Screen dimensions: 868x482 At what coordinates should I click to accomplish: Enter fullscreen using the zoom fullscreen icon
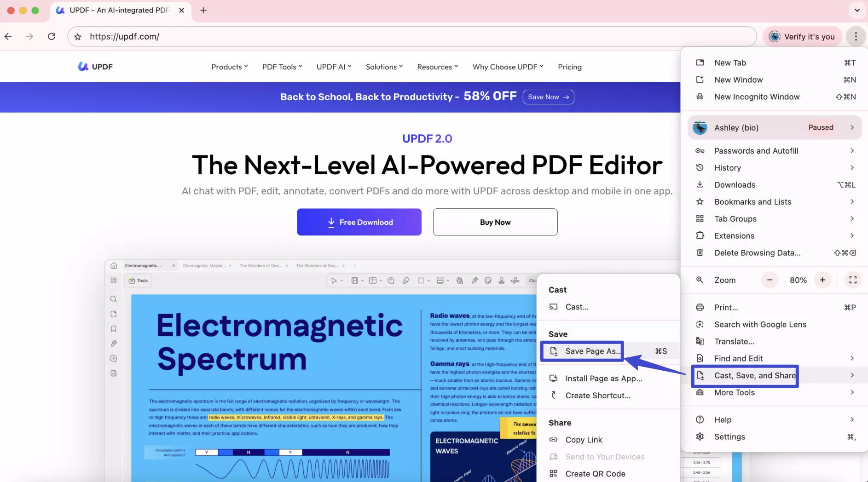point(852,280)
